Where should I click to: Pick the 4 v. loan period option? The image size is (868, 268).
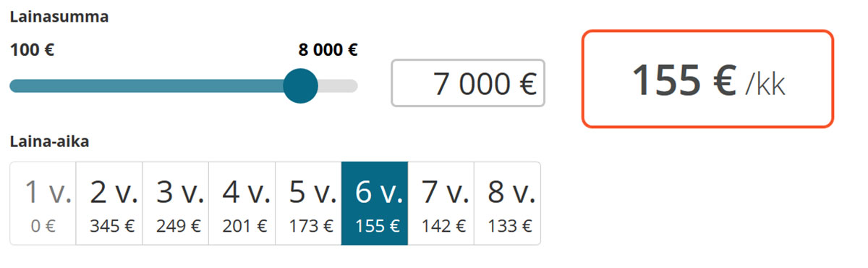click(242, 204)
